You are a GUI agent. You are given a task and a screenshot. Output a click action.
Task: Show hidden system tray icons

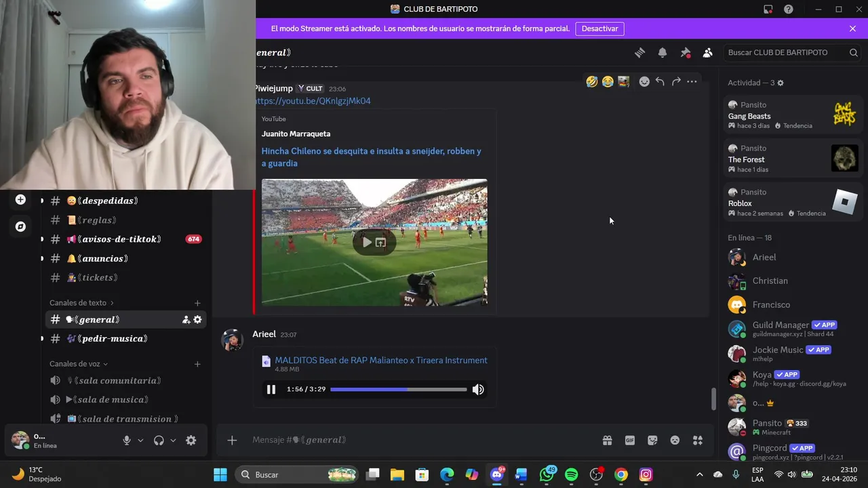coord(699,474)
